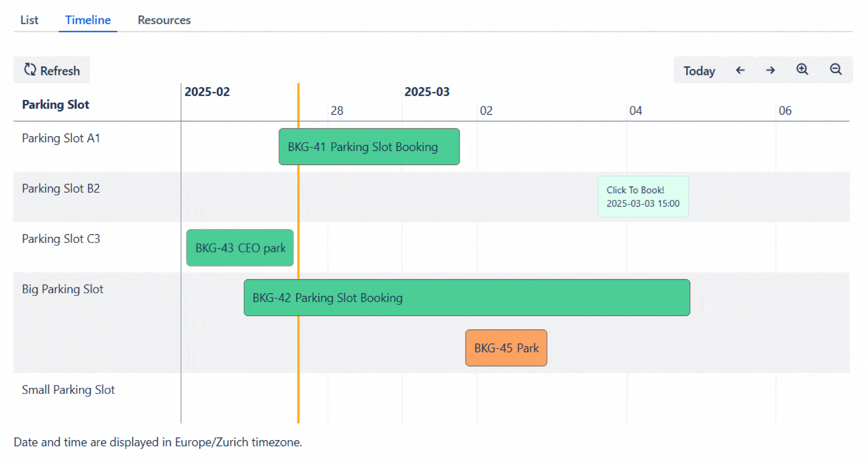This screenshot has height=465, width=868.
Task: Select the Small Parking Slot row
Action: pos(68,389)
